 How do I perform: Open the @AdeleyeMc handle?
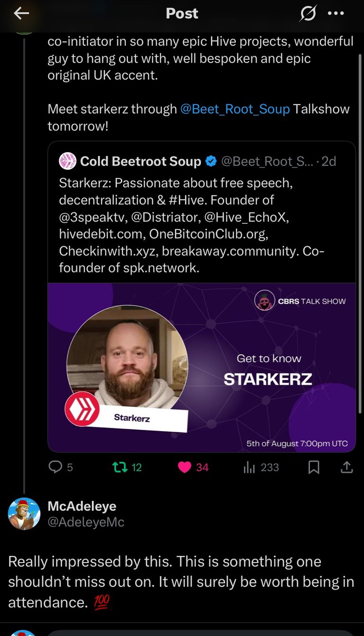pos(86,522)
